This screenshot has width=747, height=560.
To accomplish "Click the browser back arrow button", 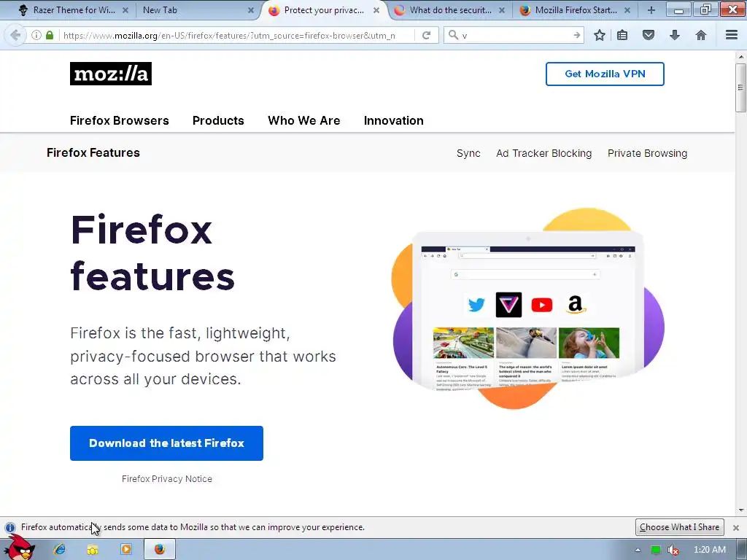I will [x=15, y=35].
